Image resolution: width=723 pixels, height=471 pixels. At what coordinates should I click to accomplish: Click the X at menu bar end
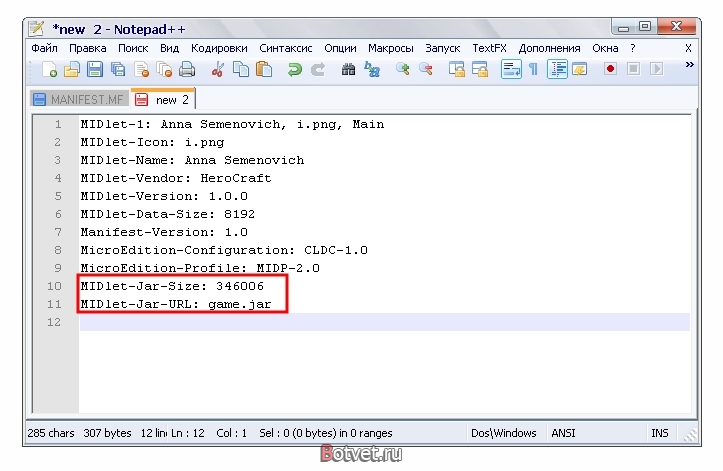pos(688,48)
